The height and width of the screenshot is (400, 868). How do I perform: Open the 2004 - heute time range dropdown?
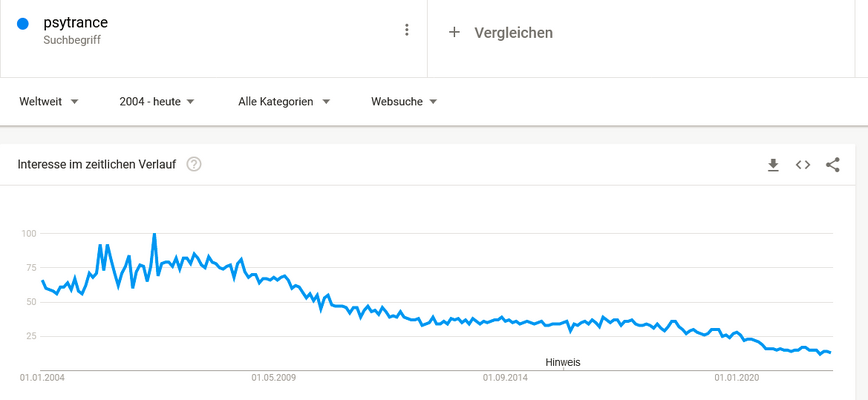click(x=157, y=102)
